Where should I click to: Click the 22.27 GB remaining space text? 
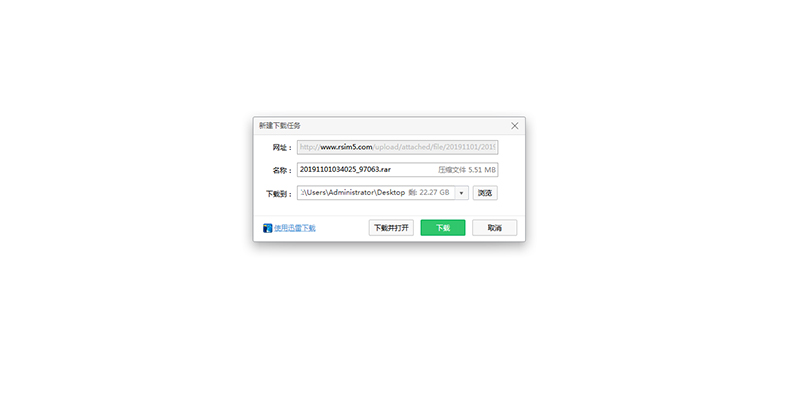[x=434, y=192]
